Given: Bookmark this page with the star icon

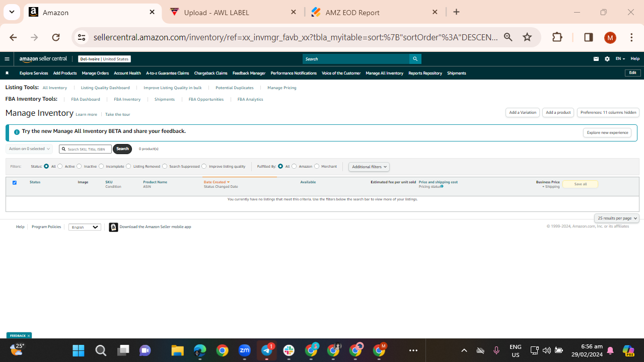Looking at the screenshot, I should pos(527,37).
